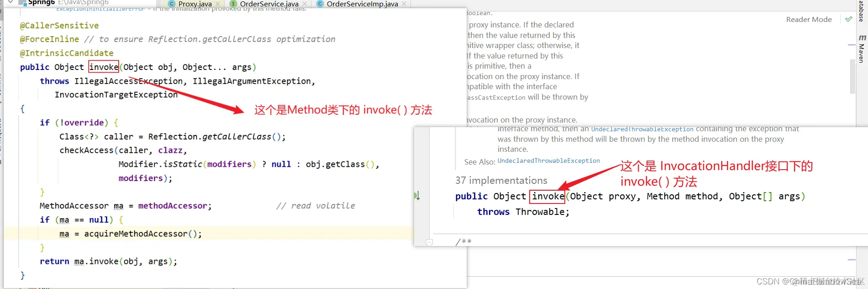The width and height of the screenshot is (868, 289).
Task: Click the 'Object proxy' parameter
Action: 602,197
